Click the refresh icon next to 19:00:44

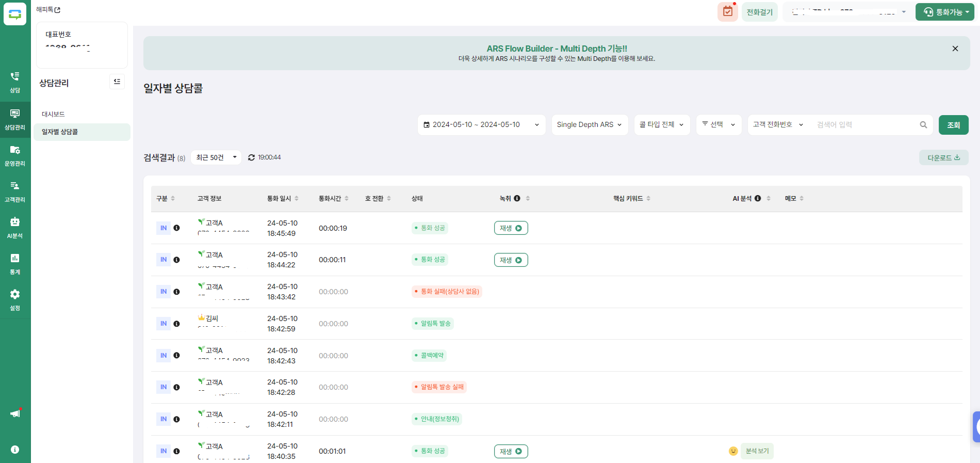[x=251, y=157]
